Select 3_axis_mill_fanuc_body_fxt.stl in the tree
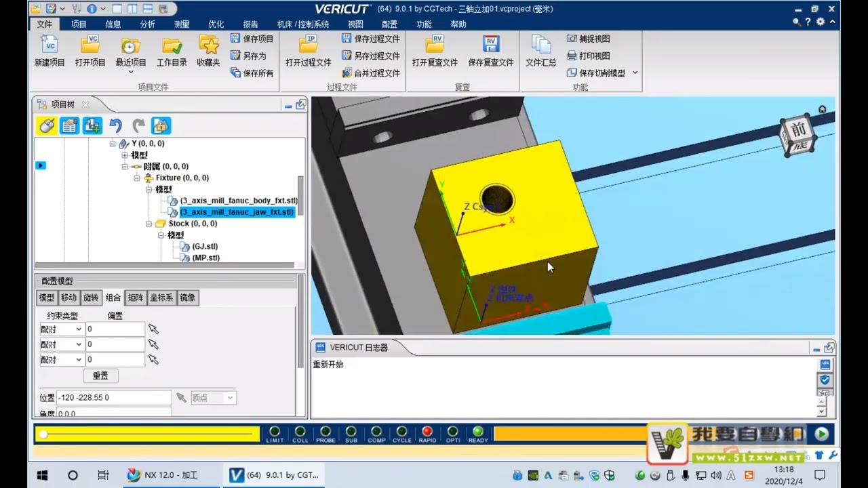The width and height of the screenshot is (868, 488). [239, 201]
